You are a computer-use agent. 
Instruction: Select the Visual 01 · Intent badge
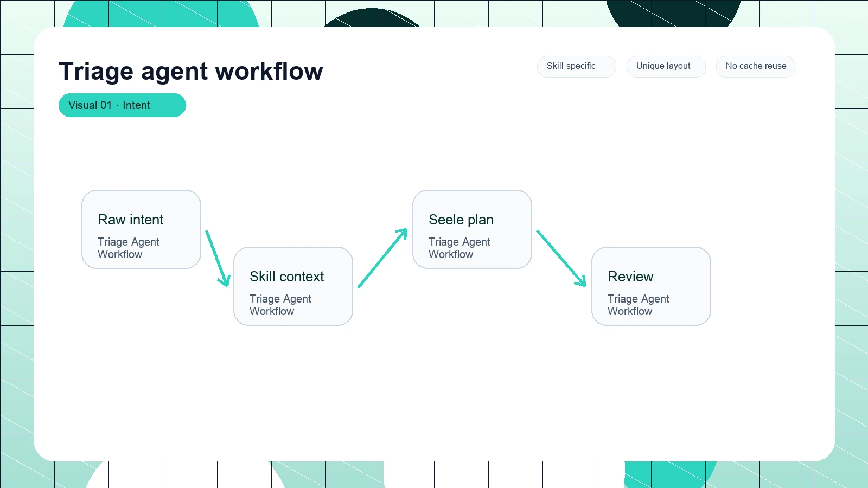coord(122,105)
